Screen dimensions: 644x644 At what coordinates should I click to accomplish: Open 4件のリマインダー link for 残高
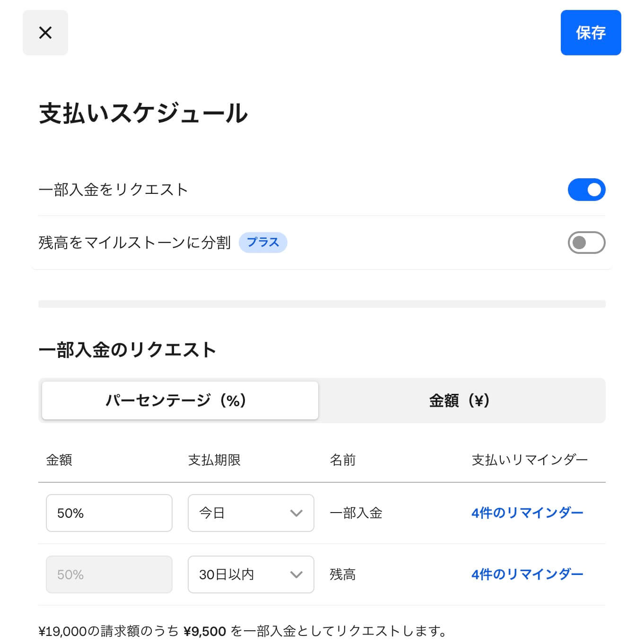pos(527,574)
